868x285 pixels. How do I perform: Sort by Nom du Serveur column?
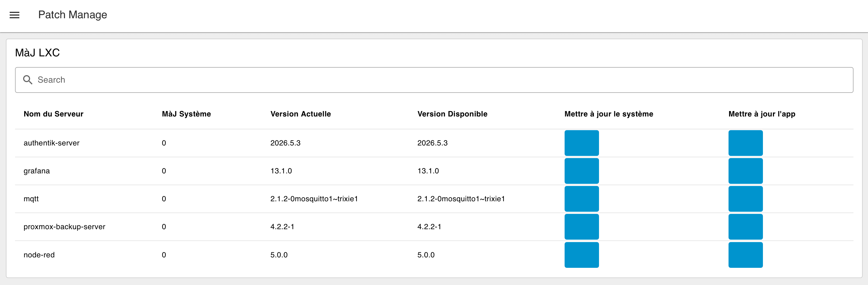point(53,114)
